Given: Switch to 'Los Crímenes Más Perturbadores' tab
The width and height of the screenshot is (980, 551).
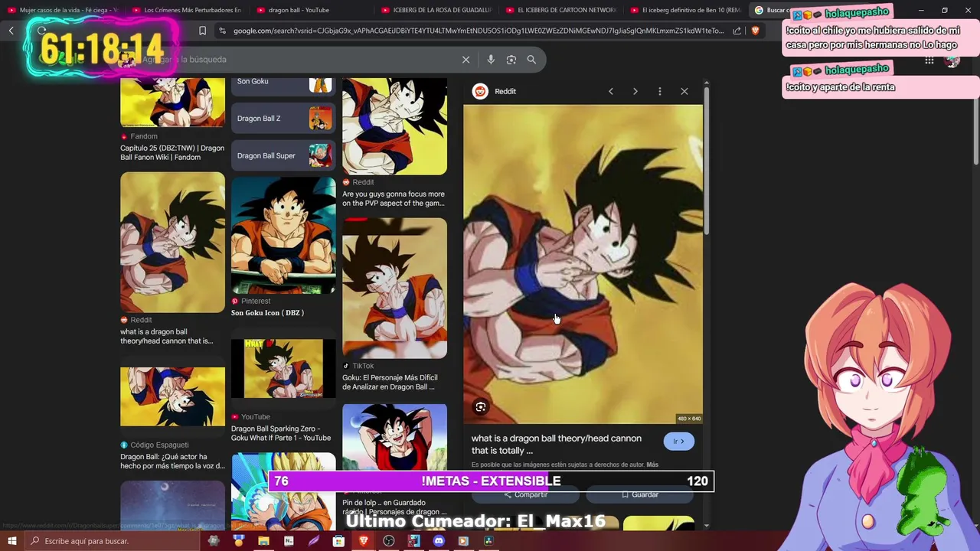Looking at the screenshot, I should tap(188, 10).
